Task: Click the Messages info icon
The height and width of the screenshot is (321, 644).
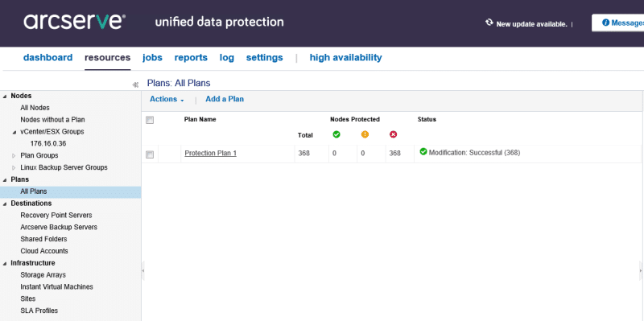Action: click(605, 23)
